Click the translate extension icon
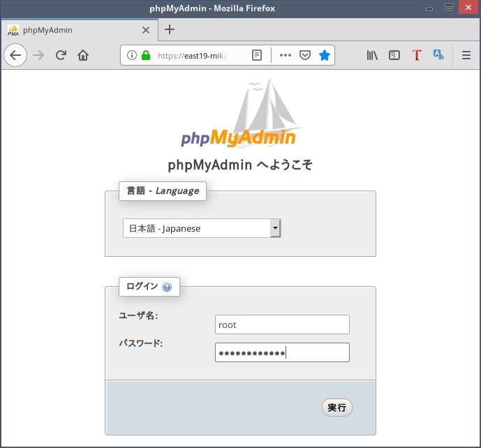481x448 pixels. pos(438,54)
